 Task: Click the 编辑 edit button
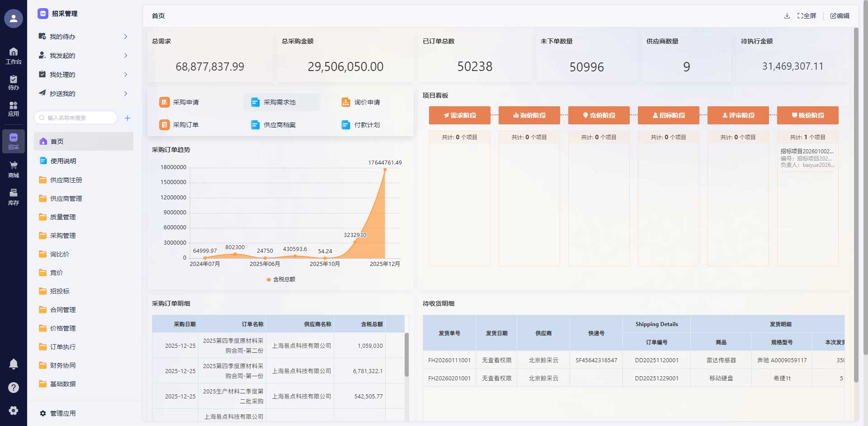coord(840,16)
